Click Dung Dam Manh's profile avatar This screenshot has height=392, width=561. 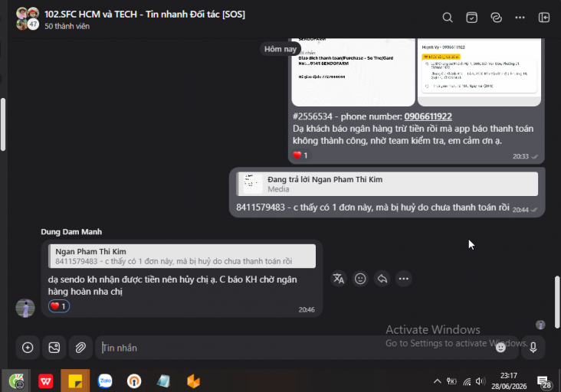tap(25, 308)
